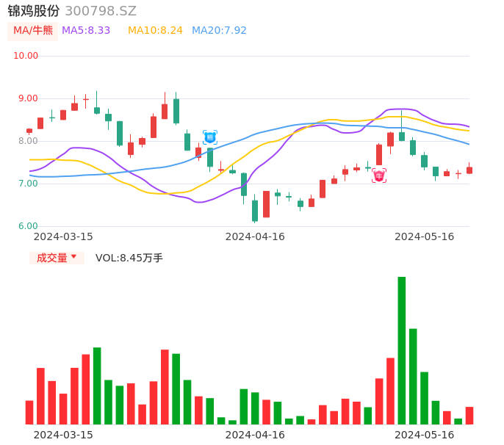The height and width of the screenshot is (445, 504).
Task: Select the 2024-04-16 date label on price axis
Action: tap(254, 236)
